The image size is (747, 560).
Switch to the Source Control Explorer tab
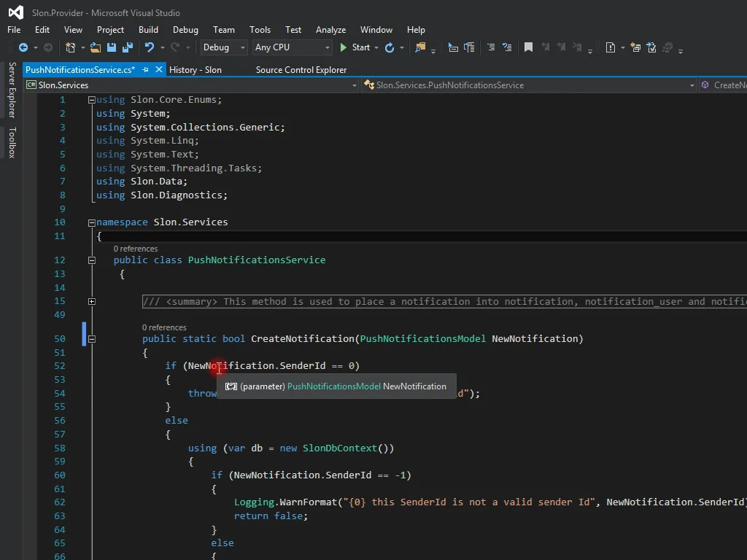(x=301, y=69)
